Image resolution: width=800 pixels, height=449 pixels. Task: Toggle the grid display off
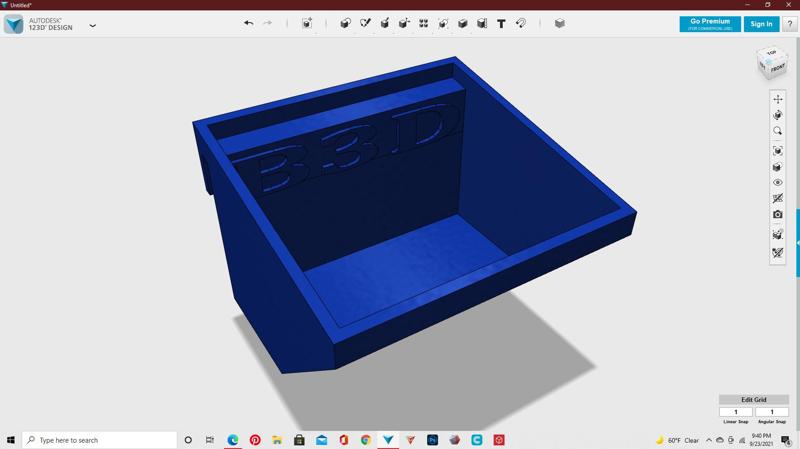[x=778, y=198]
